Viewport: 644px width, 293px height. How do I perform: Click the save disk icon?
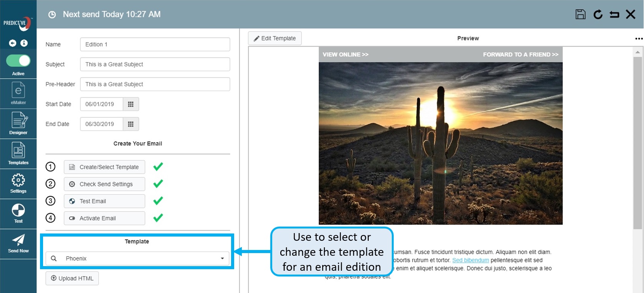[x=580, y=15]
